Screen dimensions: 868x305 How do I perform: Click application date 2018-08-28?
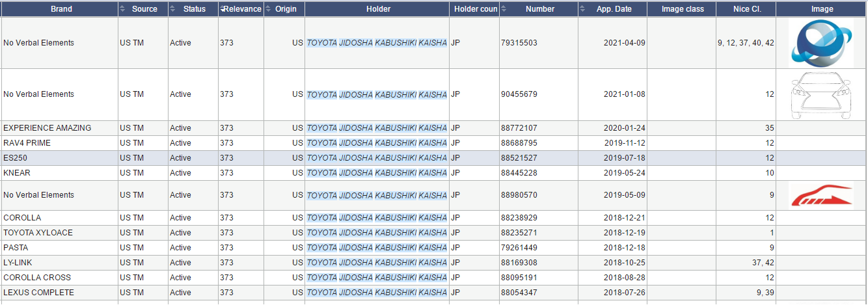[x=625, y=278]
